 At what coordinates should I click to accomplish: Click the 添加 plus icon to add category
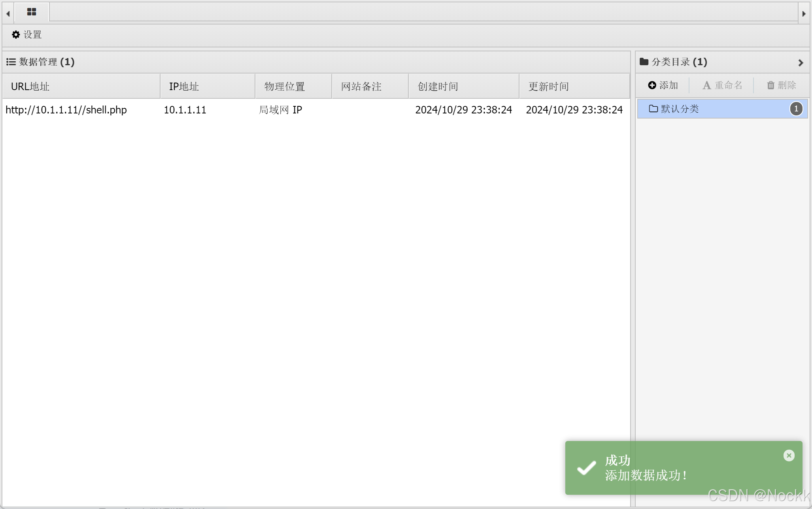[x=652, y=85]
